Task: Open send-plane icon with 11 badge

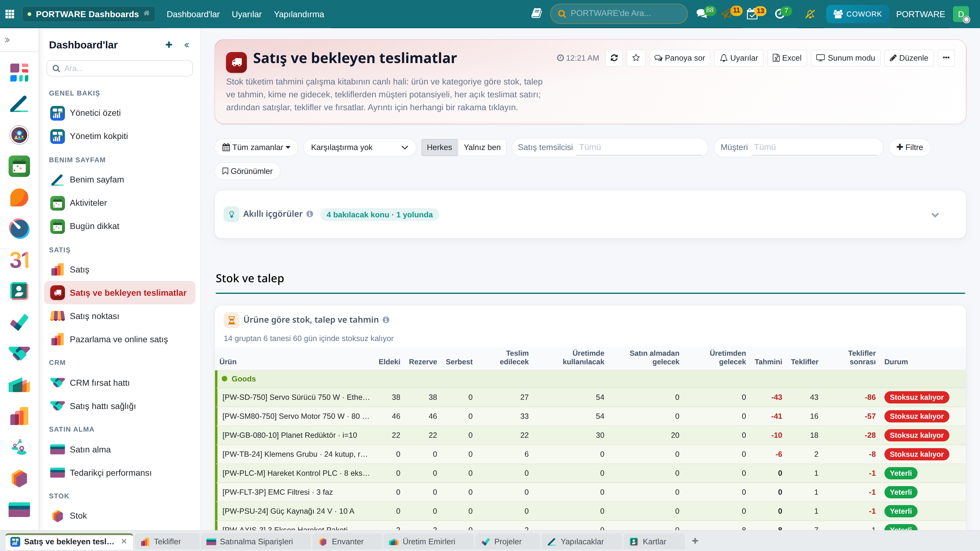Action: pos(727,14)
